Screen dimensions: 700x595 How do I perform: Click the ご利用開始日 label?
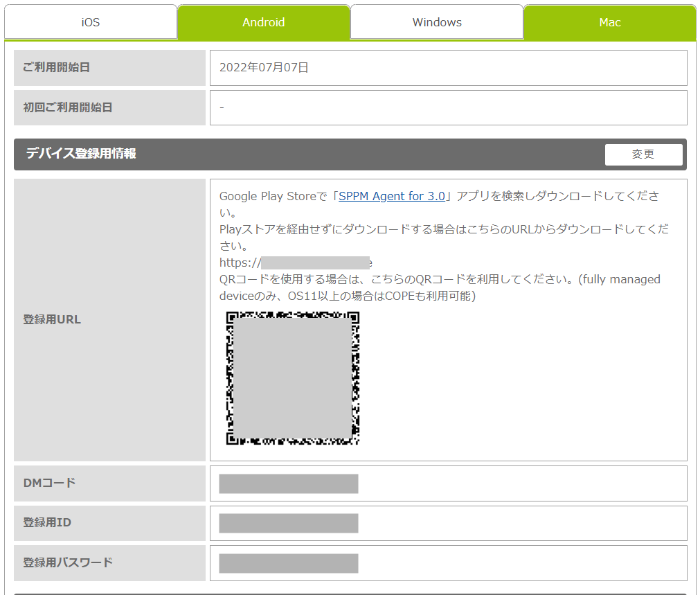click(x=57, y=67)
